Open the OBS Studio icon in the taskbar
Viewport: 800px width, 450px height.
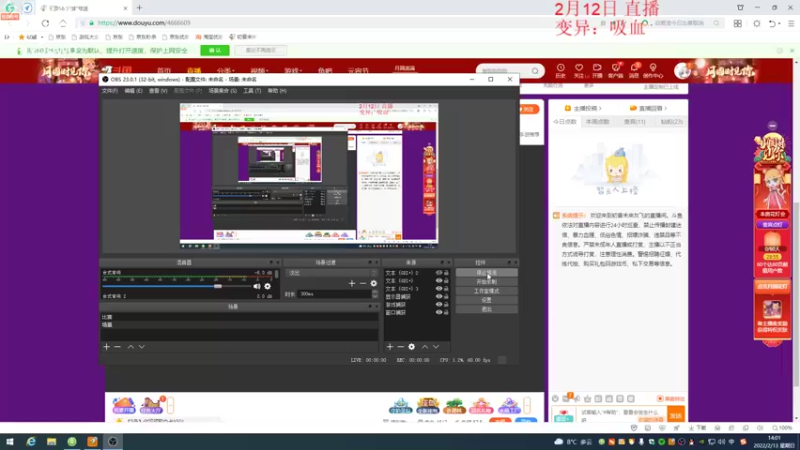[113, 441]
